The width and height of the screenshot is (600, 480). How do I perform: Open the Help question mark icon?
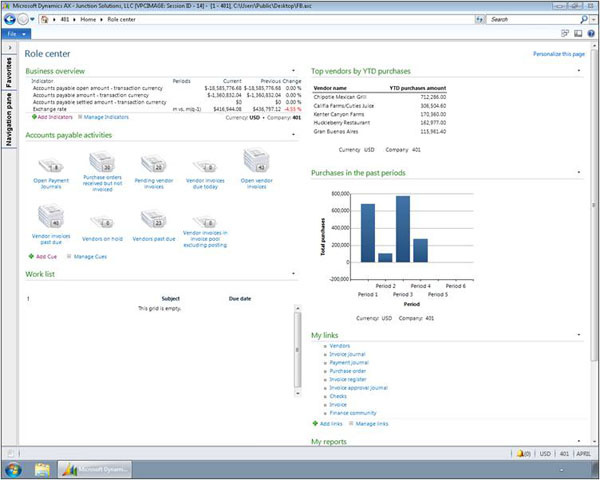coord(591,34)
